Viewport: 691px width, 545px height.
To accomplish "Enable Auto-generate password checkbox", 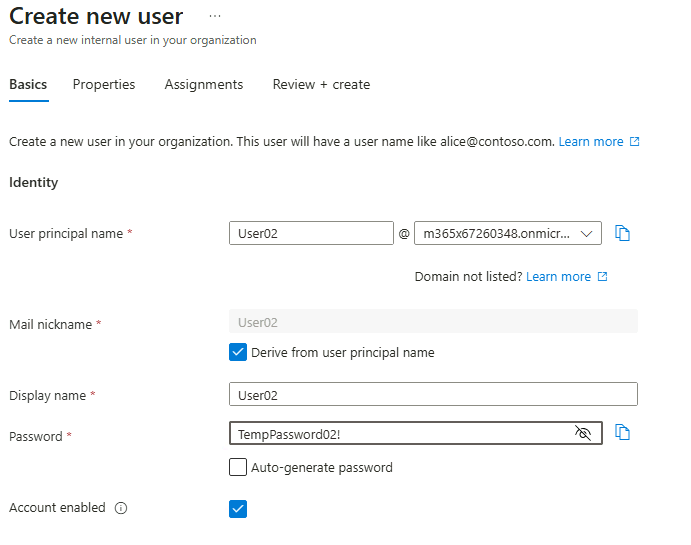I will point(238,467).
